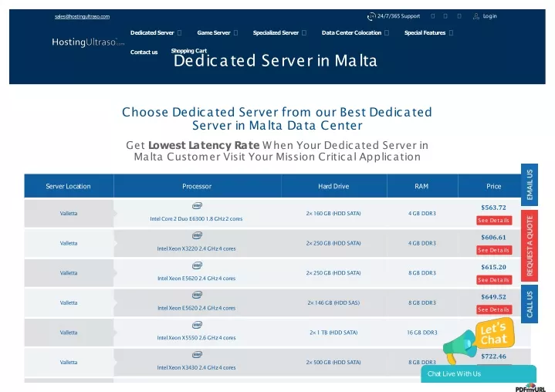555x392 pixels.
Task: See Details for the $606.61 server
Action: (494, 250)
